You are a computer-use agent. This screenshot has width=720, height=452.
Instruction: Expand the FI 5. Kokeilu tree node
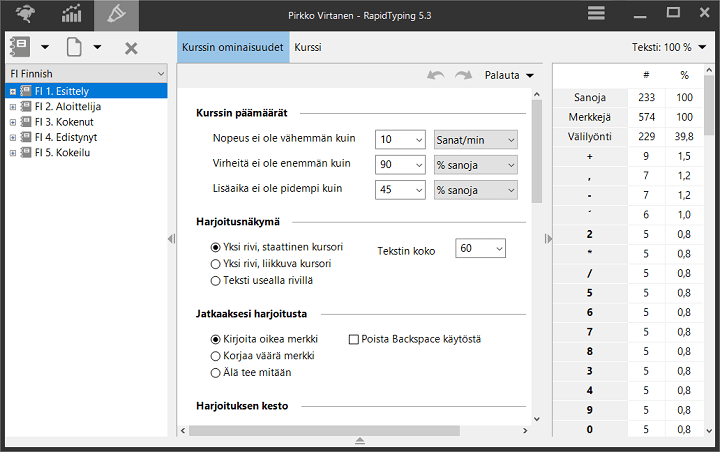point(13,153)
